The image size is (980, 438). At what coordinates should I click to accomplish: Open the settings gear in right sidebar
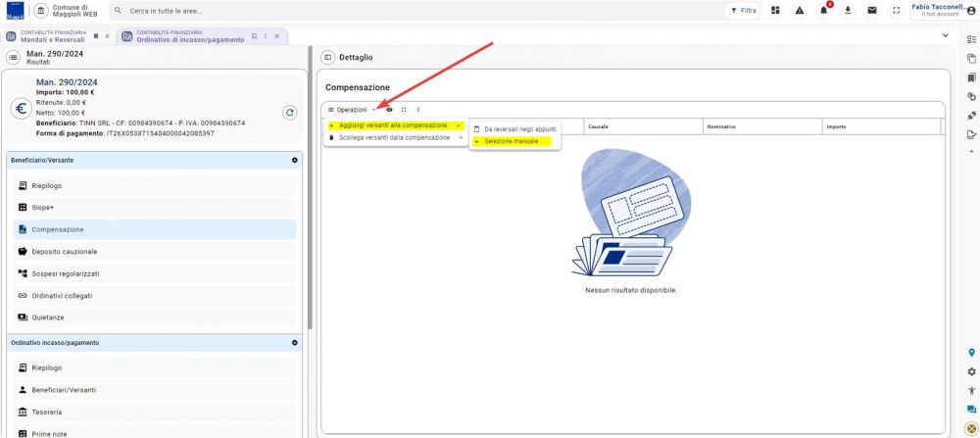pos(971,371)
